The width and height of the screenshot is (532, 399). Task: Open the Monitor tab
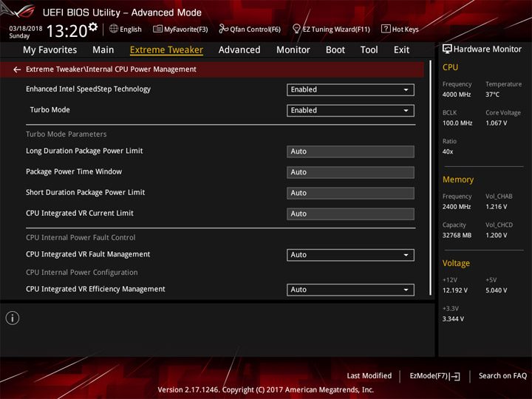293,50
